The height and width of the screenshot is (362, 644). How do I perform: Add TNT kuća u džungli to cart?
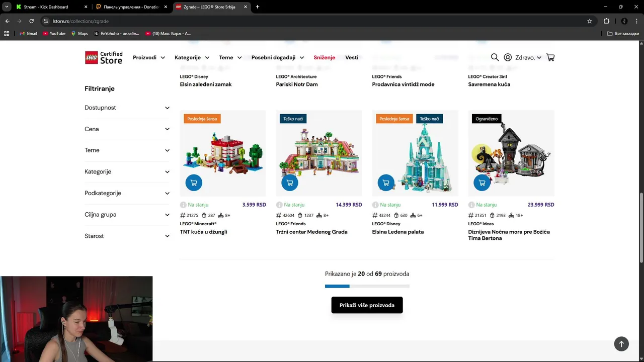[194, 183]
